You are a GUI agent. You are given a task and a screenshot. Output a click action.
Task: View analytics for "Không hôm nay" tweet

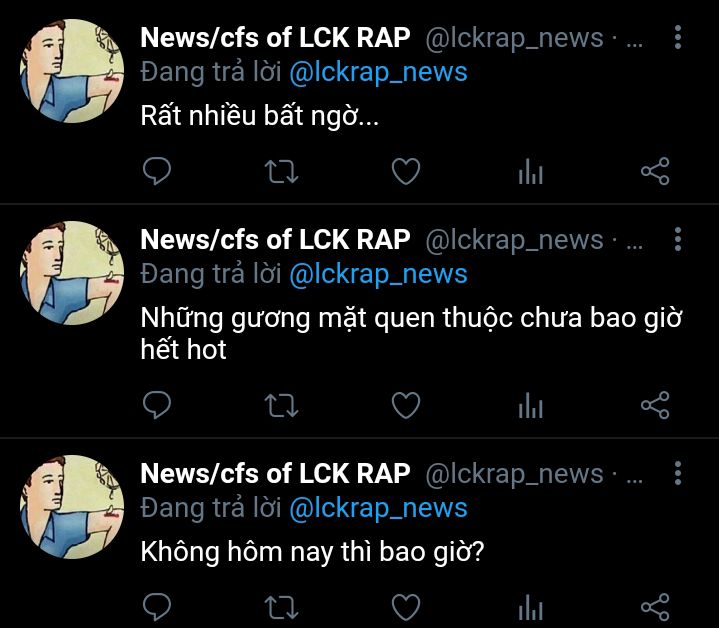coord(531,607)
